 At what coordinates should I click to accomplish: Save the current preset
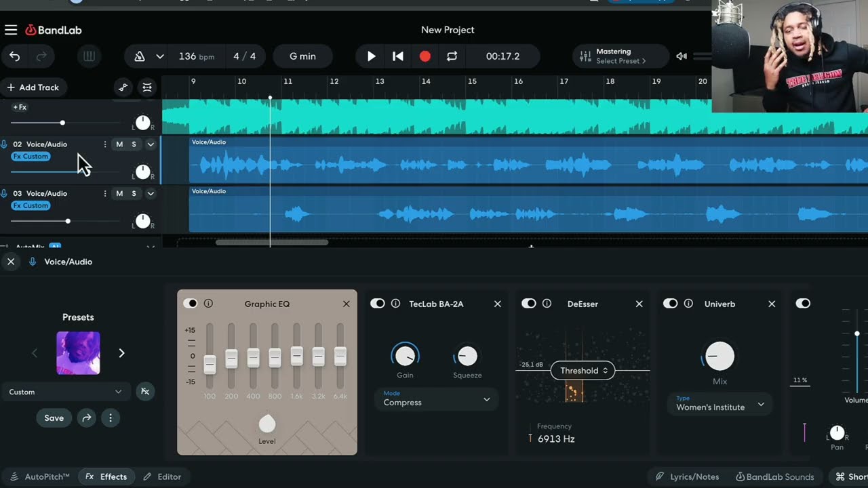54,418
